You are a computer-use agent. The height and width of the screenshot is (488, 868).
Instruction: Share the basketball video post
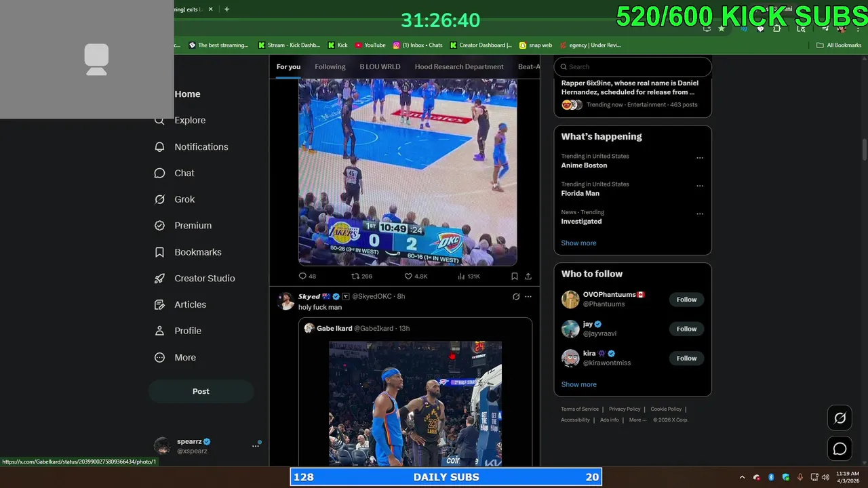(x=528, y=277)
